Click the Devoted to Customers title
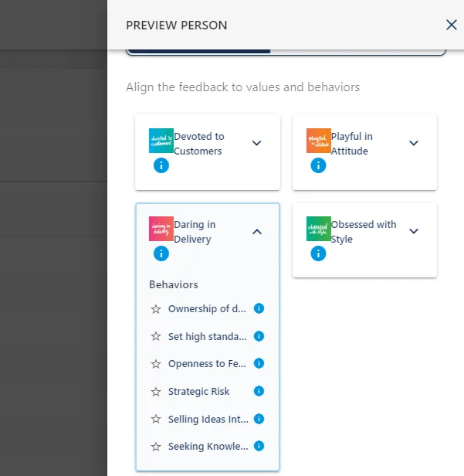This screenshot has height=476, width=464. [x=199, y=144]
